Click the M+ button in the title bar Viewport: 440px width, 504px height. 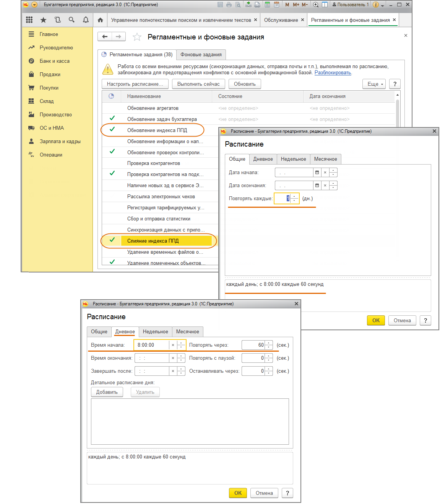coord(296,5)
